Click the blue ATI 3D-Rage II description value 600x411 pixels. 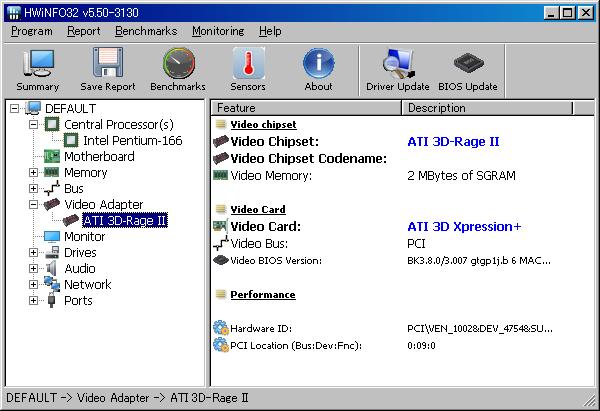453,142
